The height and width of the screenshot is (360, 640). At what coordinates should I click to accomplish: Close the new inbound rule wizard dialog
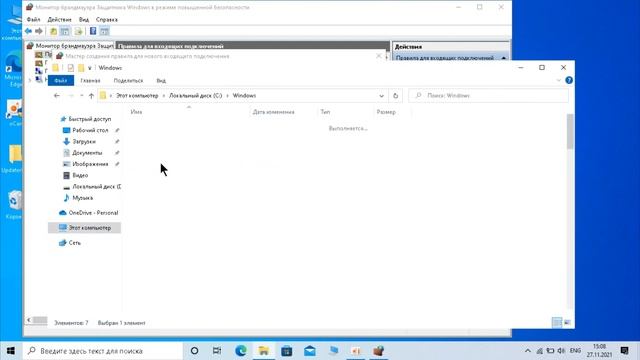[379, 56]
